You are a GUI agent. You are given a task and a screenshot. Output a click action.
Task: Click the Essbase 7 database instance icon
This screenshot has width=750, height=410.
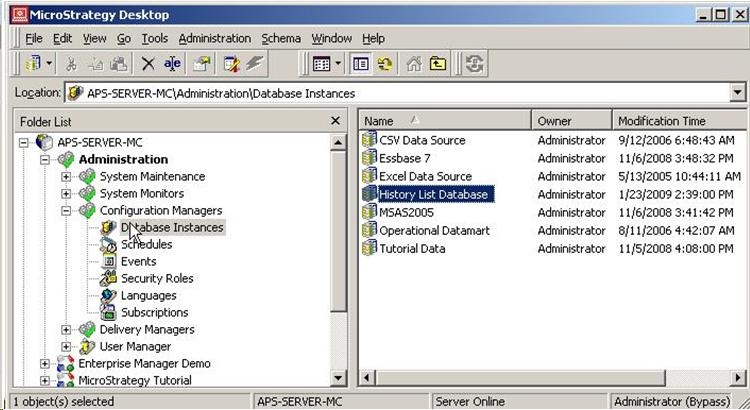point(369,158)
